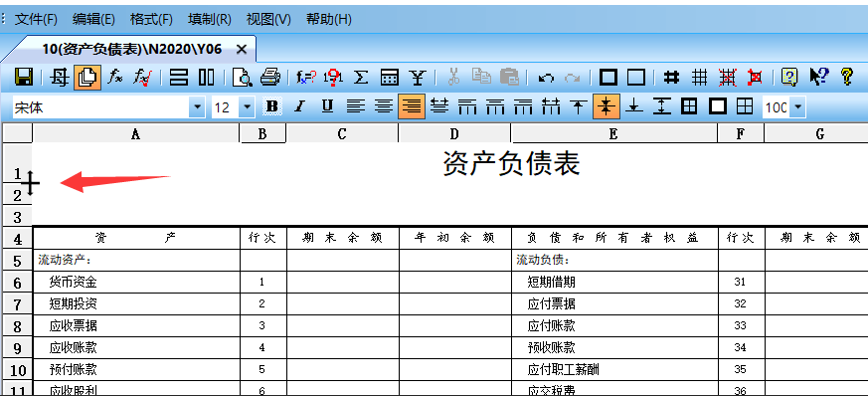Screen dimensions: 868x396
Task: Click the scissors cut icon
Action: (x=454, y=78)
